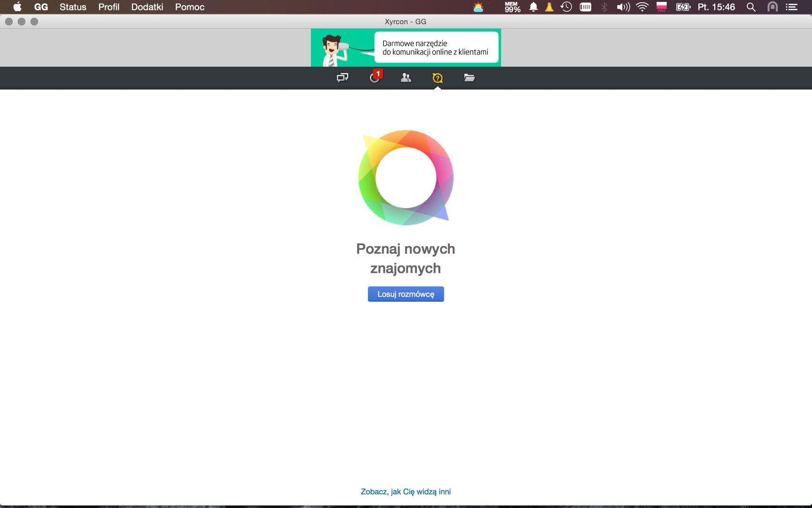
Task: Open the GG application menu
Action: [41, 7]
